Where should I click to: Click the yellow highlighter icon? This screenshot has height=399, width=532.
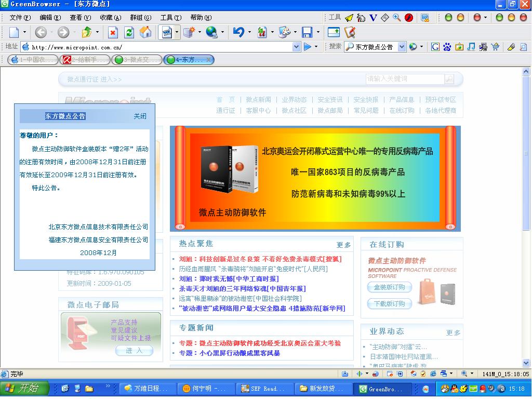511,47
